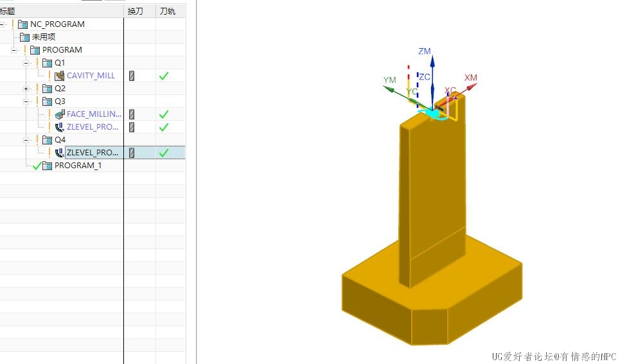This screenshot has height=364, width=618.
Task: Select the 未用项 tree item
Action: (x=43, y=37)
